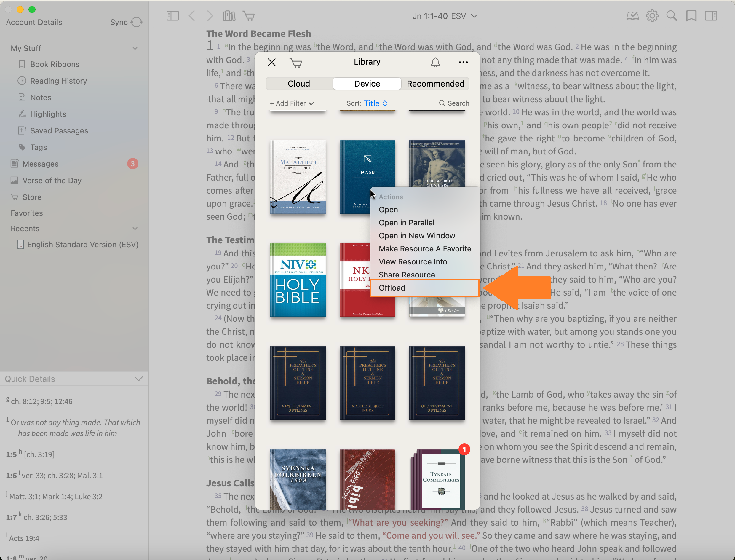
Task: Click the cart icon in Library header
Action: (295, 62)
